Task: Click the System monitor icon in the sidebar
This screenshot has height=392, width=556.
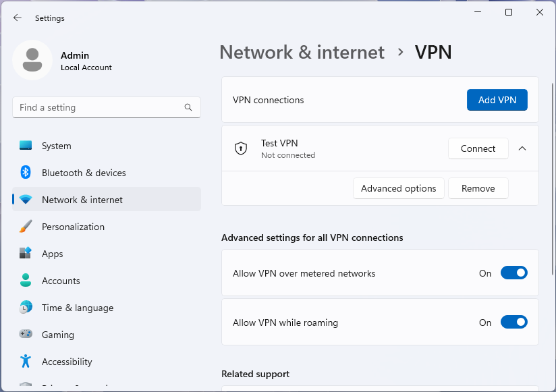Action: click(25, 146)
